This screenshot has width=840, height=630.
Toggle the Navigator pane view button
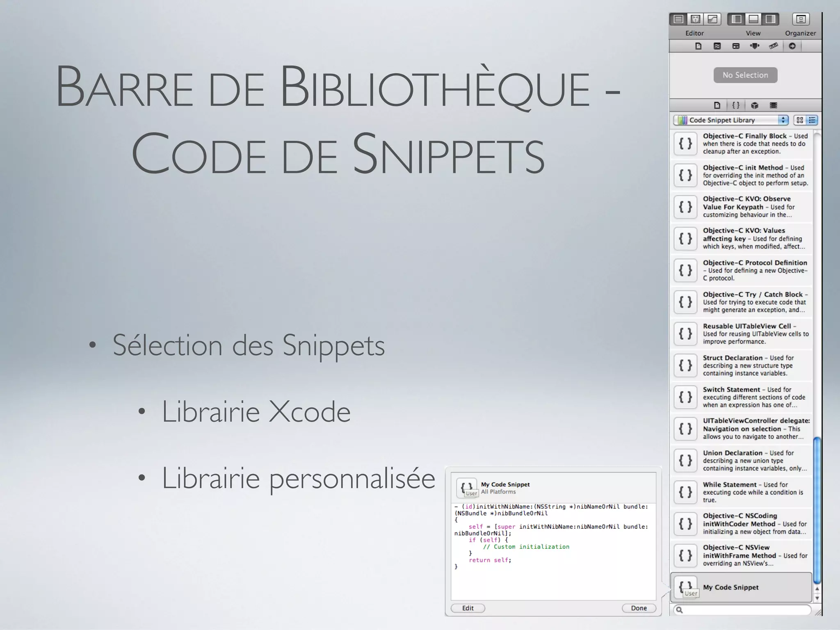(x=736, y=19)
